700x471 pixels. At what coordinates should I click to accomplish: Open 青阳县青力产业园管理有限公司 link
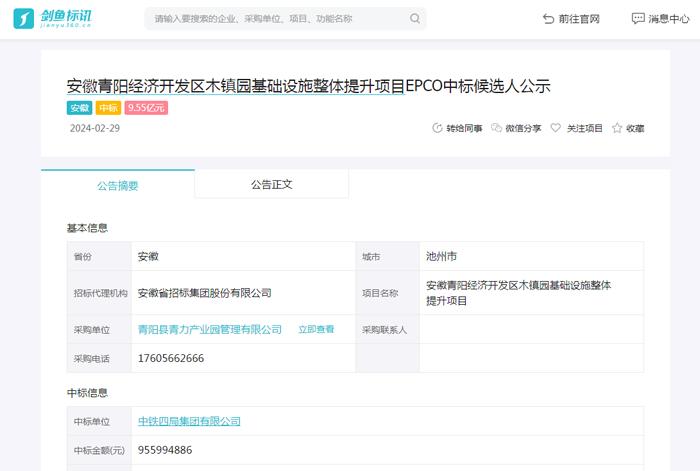coord(209,329)
